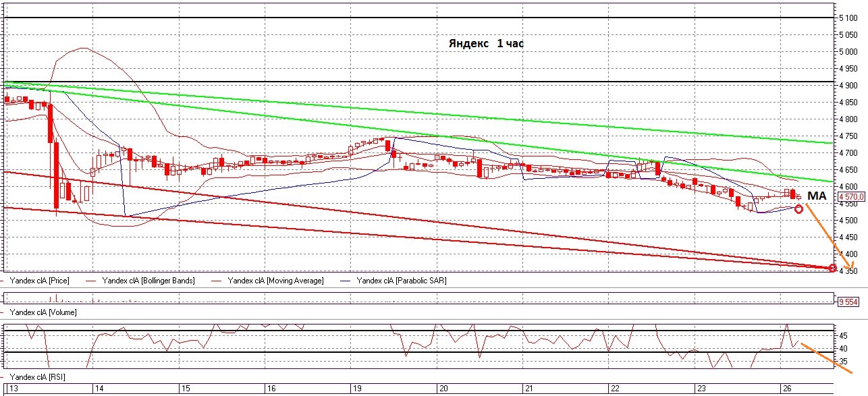The width and height of the screenshot is (868, 396).
Task: Select the Yandex clA [RSI] legend label
Action: click(x=38, y=376)
